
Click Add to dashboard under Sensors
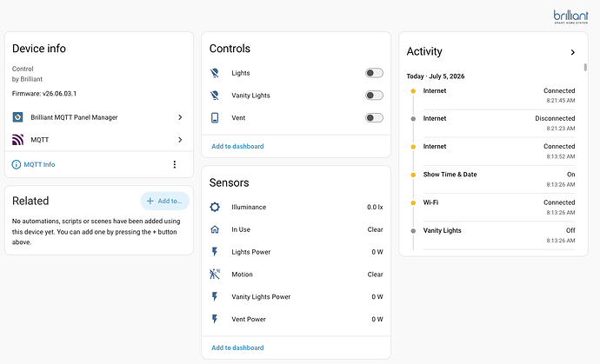pos(237,347)
